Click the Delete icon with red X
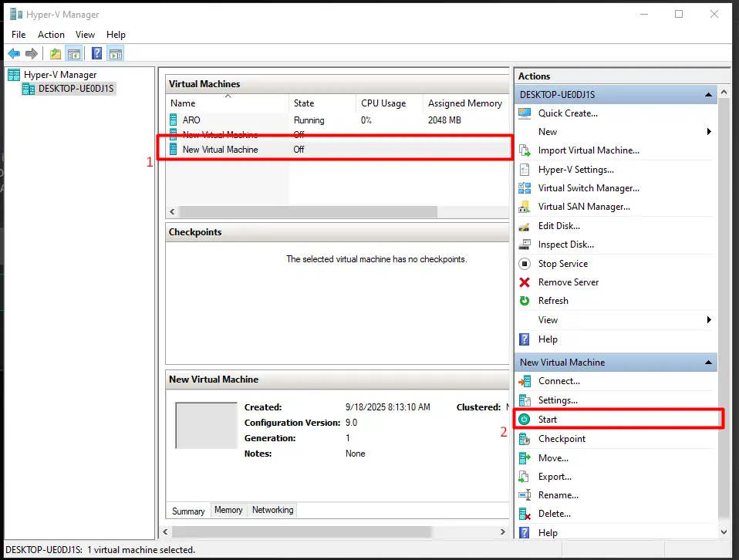 pyautogui.click(x=525, y=514)
